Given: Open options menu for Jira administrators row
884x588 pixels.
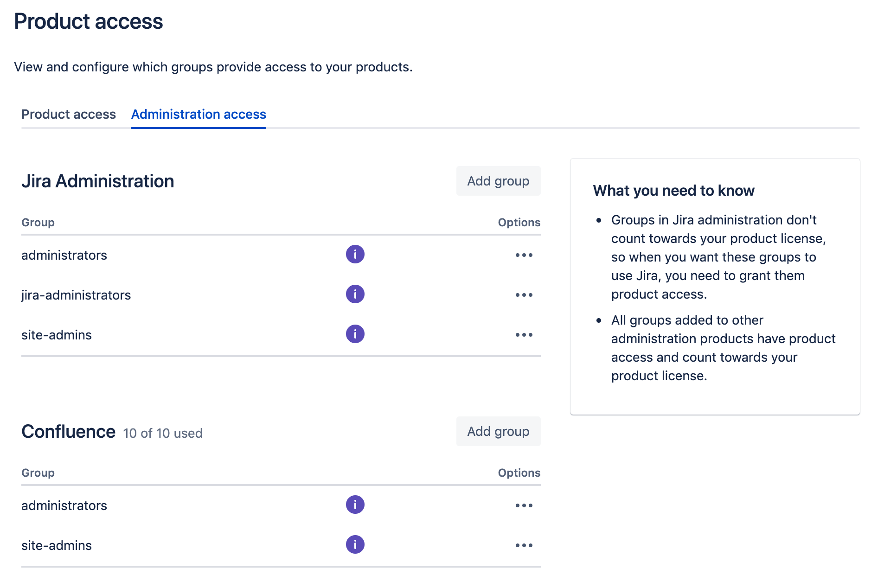Looking at the screenshot, I should [x=524, y=255].
